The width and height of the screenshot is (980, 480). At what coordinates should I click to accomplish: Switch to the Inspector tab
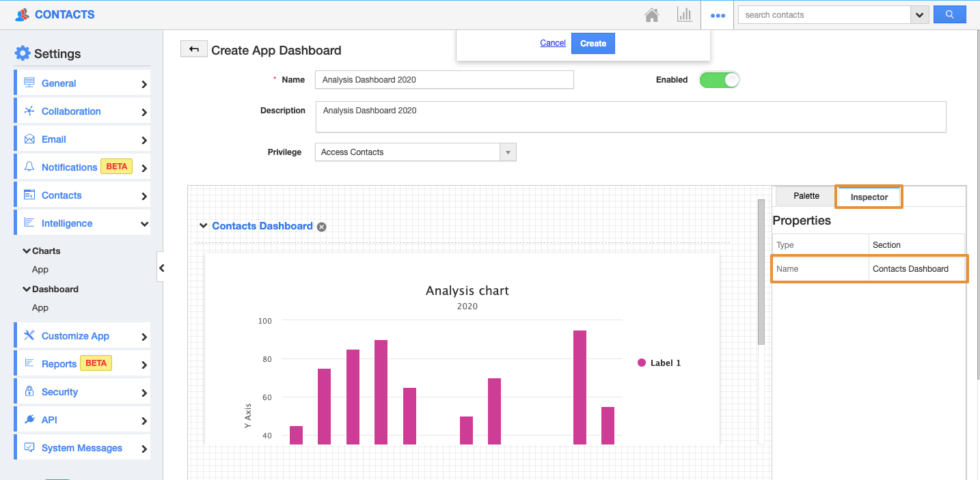[869, 197]
